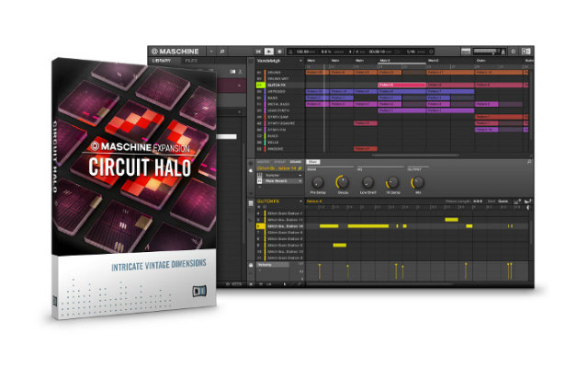
Task: Switch to the GROUP tab in control area
Action: [x=279, y=162]
